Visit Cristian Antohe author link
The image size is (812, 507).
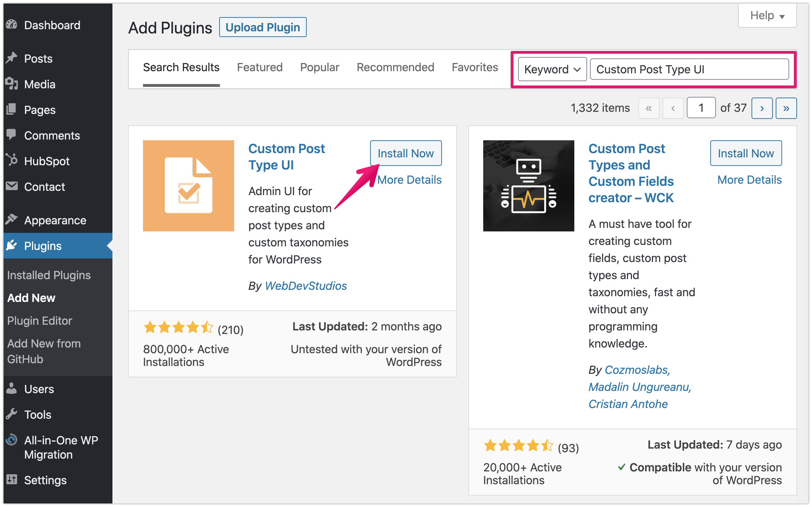tap(628, 404)
